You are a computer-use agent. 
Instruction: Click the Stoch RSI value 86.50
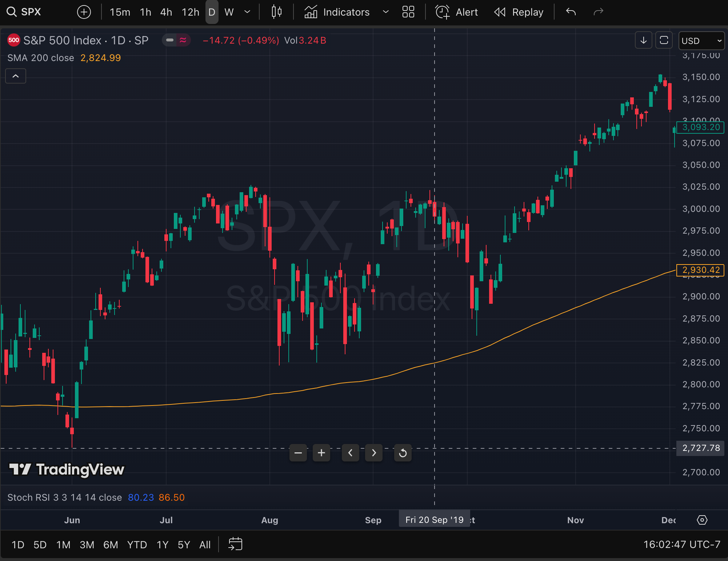click(x=172, y=497)
